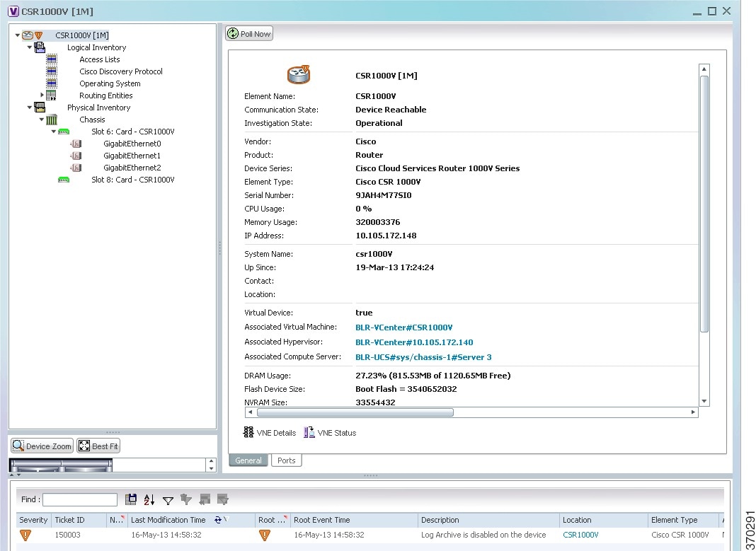Collapse the CSR1000V [1M] root node
This screenshot has height=551, width=756.
(18, 35)
